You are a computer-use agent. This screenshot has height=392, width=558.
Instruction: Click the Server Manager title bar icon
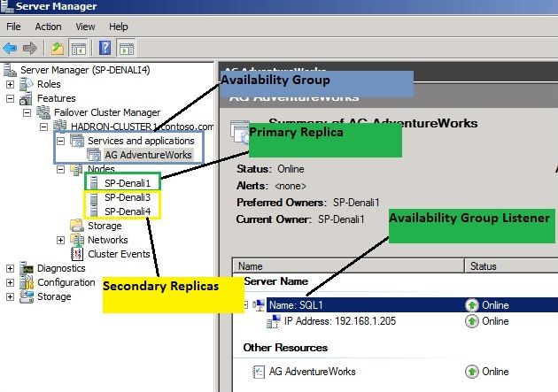7,6
